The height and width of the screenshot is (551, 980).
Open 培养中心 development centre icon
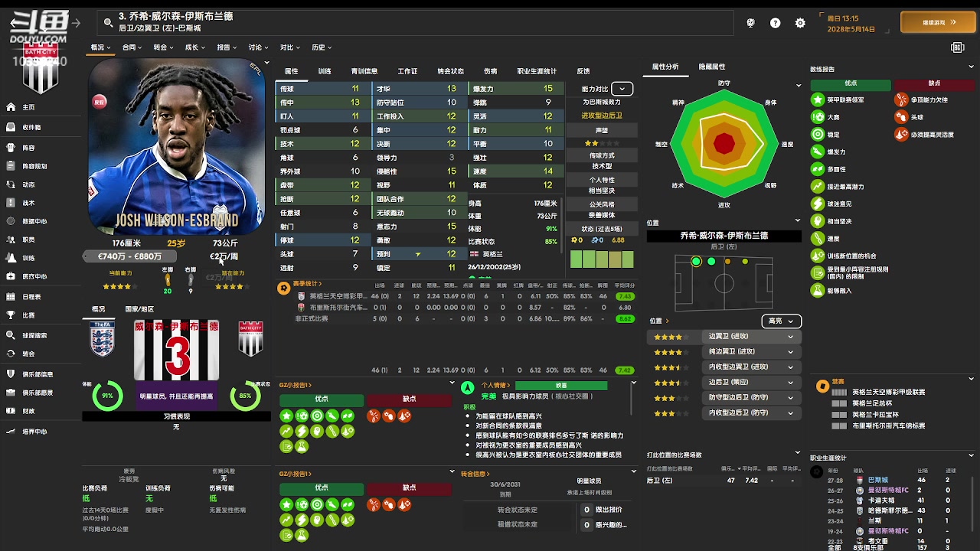click(x=11, y=432)
